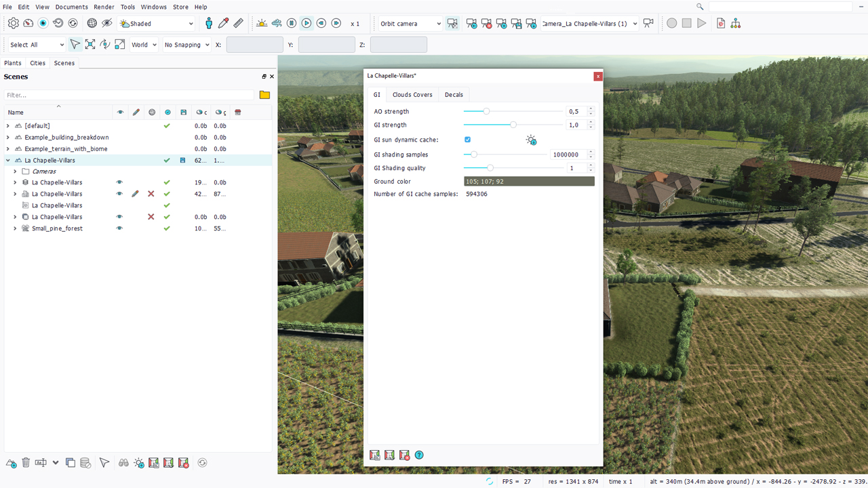Image resolution: width=868 pixels, height=488 pixels.
Task: Open the sun lighting settings icon
Action: (x=262, y=23)
